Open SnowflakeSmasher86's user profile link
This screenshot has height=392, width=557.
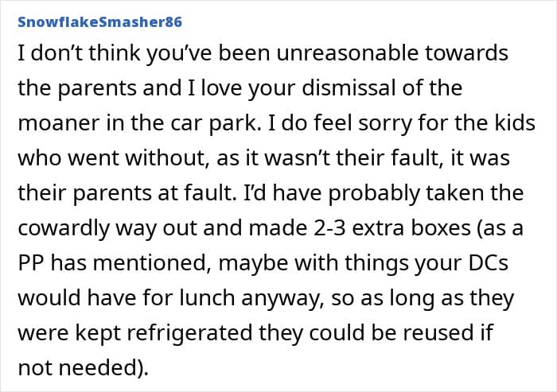coord(99,21)
